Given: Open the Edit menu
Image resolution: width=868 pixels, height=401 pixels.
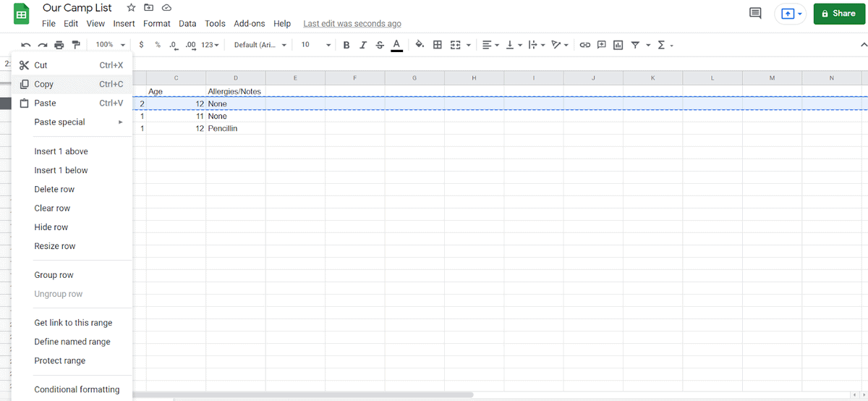Looking at the screenshot, I should [71, 24].
